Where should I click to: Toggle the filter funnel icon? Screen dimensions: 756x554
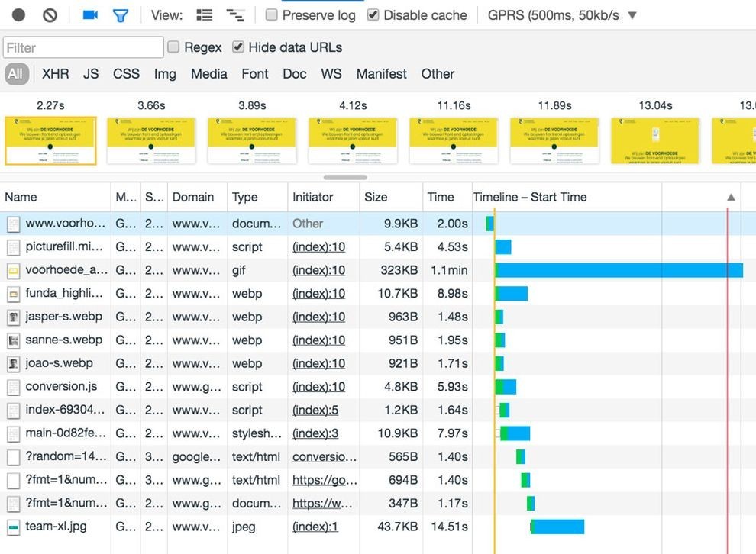pyautogui.click(x=120, y=16)
